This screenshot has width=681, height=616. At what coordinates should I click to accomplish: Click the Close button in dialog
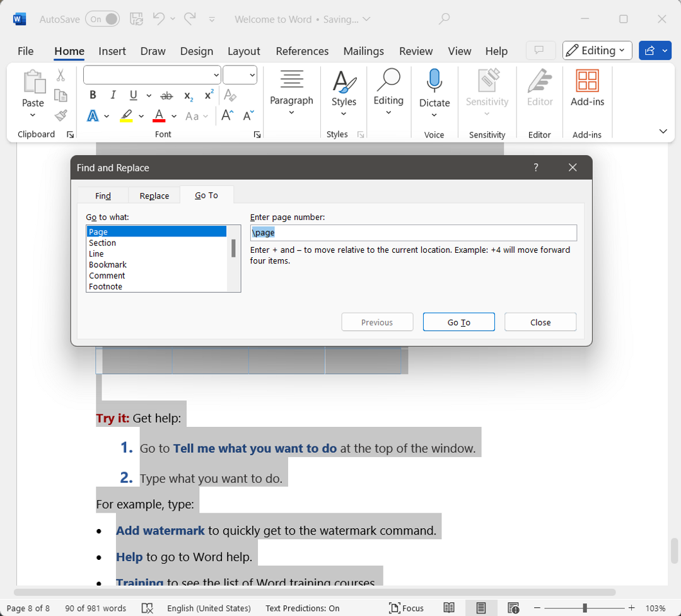pos(540,322)
